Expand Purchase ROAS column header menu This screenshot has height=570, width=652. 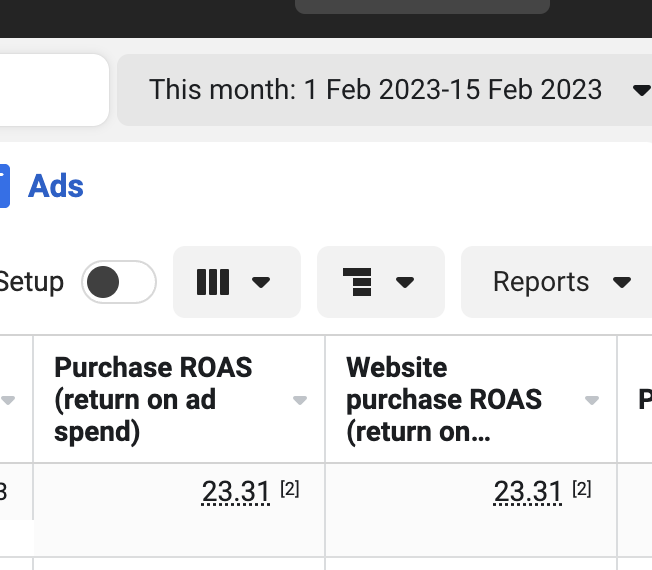click(300, 400)
